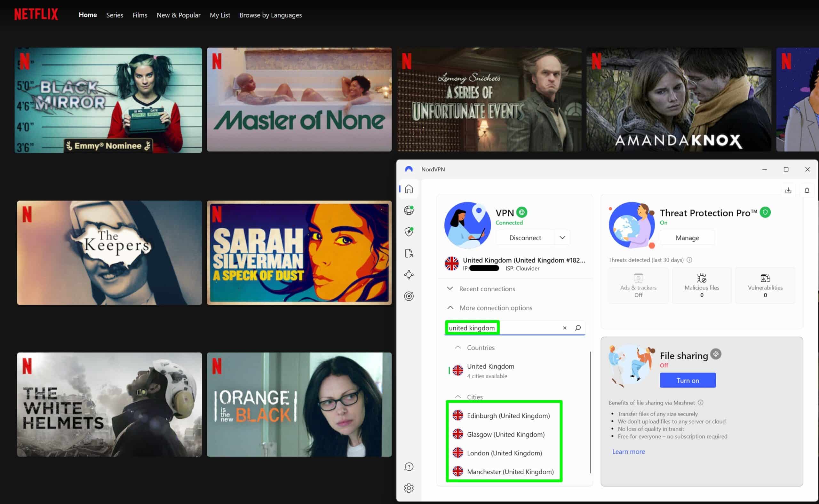Viewport: 819px width, 504px height.
Task: Expand Recent connections
Action: [482, 289]
